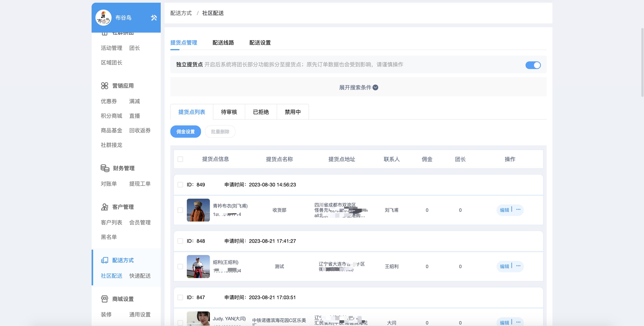The image size is (644, 326).
Task: Check the 测试 row checkbox
Action: click(x=180, y=267)
